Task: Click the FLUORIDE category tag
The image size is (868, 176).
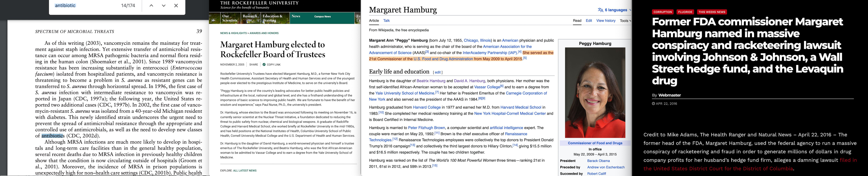Action: click(x=685, y=12)
